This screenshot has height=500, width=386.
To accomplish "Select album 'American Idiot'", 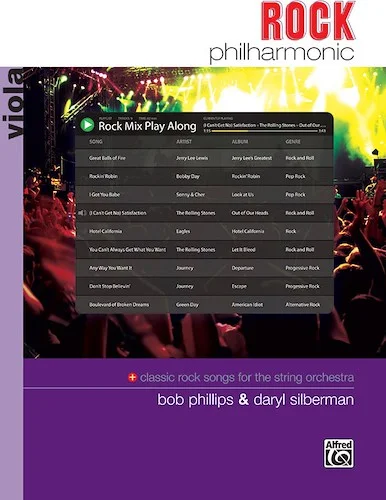I will [247, 304].
